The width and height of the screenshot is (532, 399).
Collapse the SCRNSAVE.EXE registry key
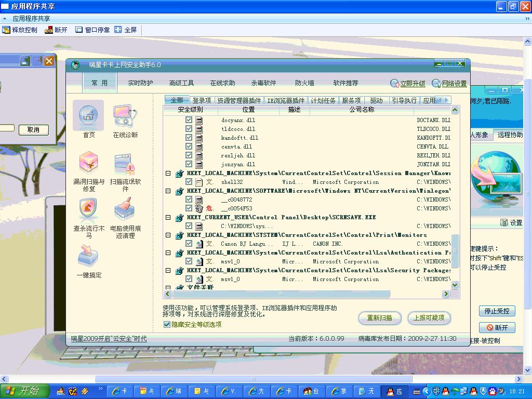pos(168,217)
